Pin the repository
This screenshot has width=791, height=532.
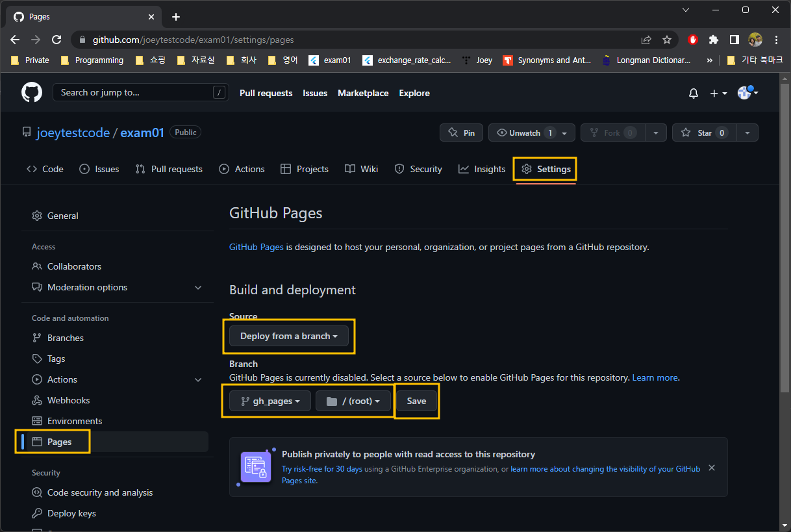tap(461, 133)
